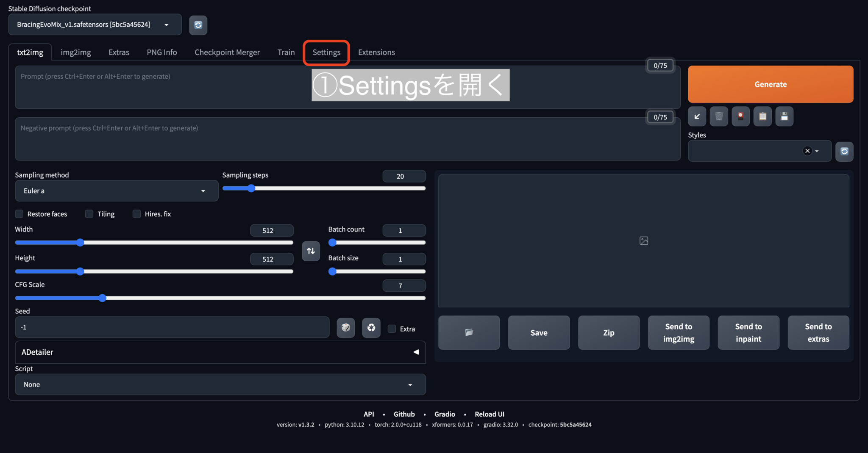
Task: Refresh the Styles list
Action: 844,151
